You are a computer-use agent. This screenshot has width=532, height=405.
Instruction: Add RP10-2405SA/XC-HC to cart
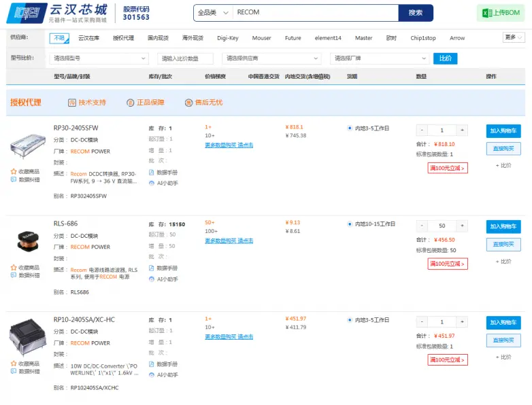[503, 323]
